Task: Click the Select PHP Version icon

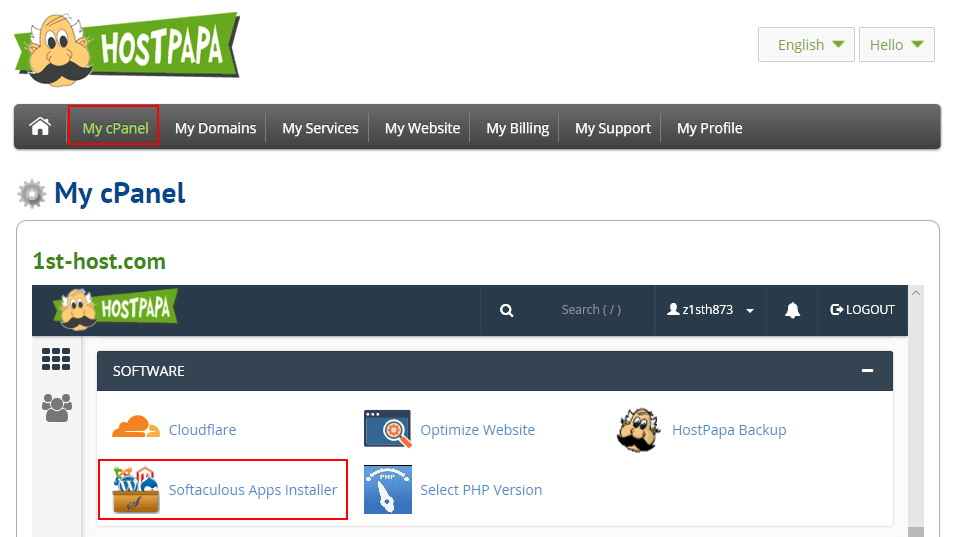Action: [388, 489]
